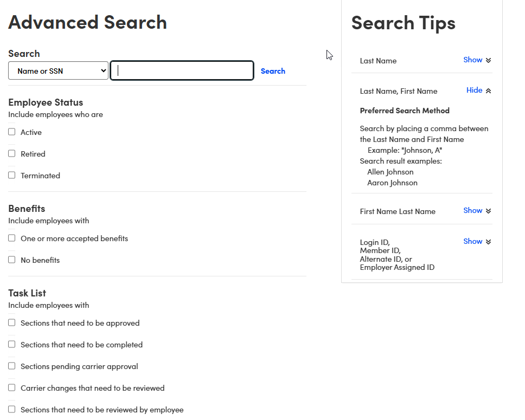Check 'Sections that need to be completed'
The width and height of the screenshot is (525, 420).
point(11,344)
